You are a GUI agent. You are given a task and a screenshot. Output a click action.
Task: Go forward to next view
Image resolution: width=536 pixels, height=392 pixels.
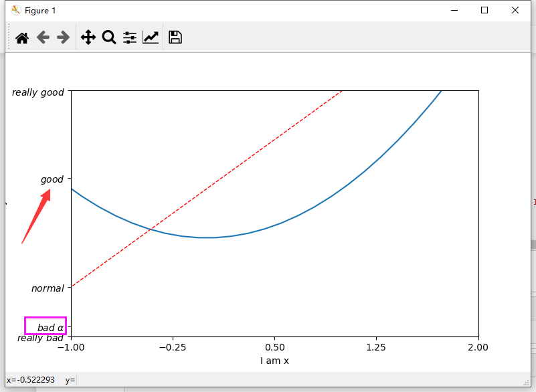click(64, 37)
